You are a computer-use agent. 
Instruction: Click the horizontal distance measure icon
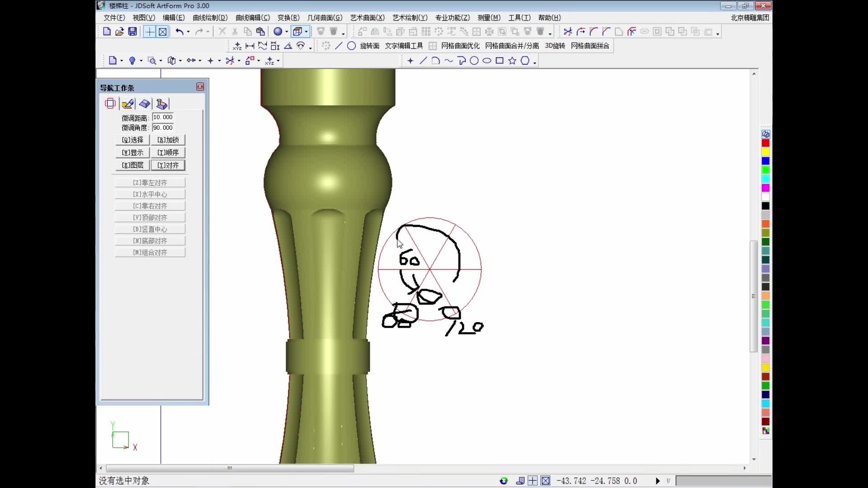tap(250, 46)
